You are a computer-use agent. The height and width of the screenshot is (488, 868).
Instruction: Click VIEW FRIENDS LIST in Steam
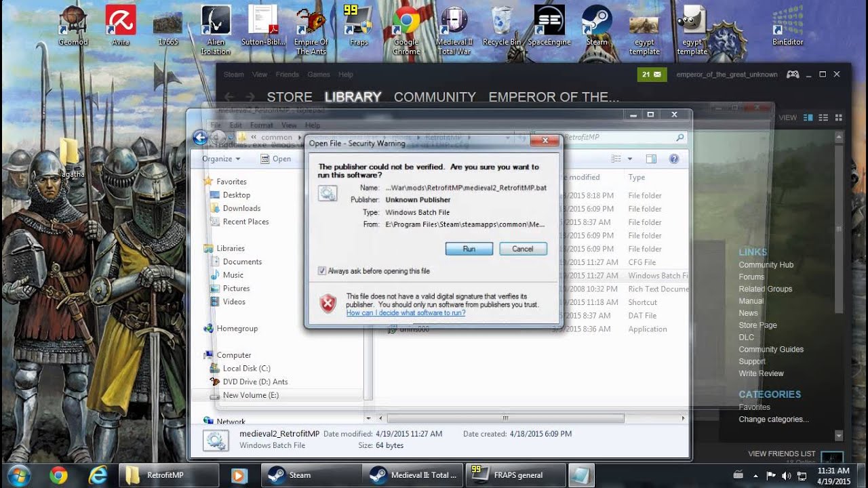click(x=782, y=453)
